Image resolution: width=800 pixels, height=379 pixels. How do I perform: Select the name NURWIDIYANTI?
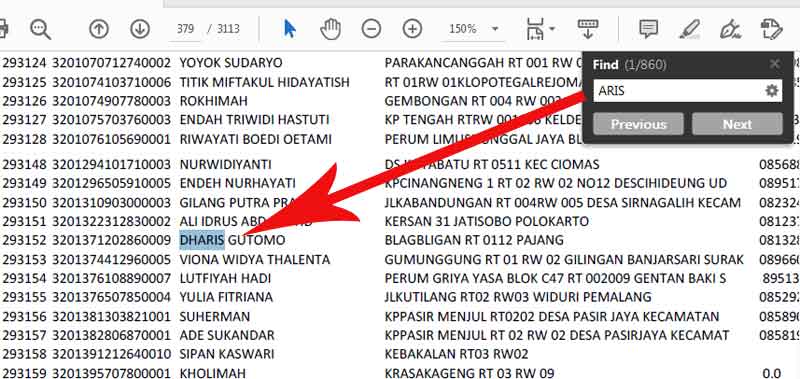coord(225,165)
